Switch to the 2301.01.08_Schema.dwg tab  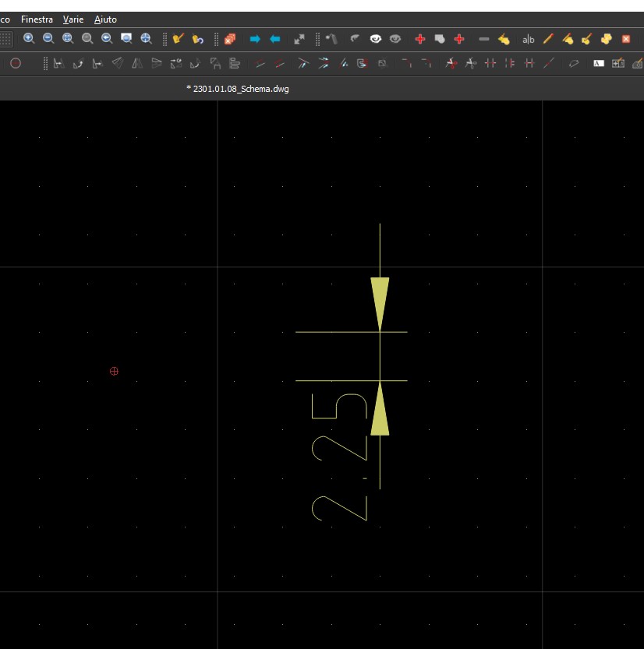tap(238, 89)
